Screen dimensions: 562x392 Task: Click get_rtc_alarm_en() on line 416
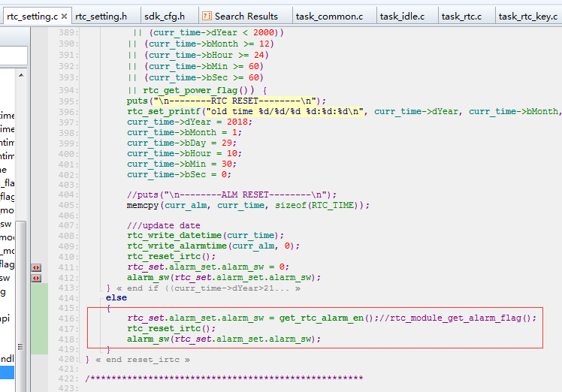coord(327,318)
